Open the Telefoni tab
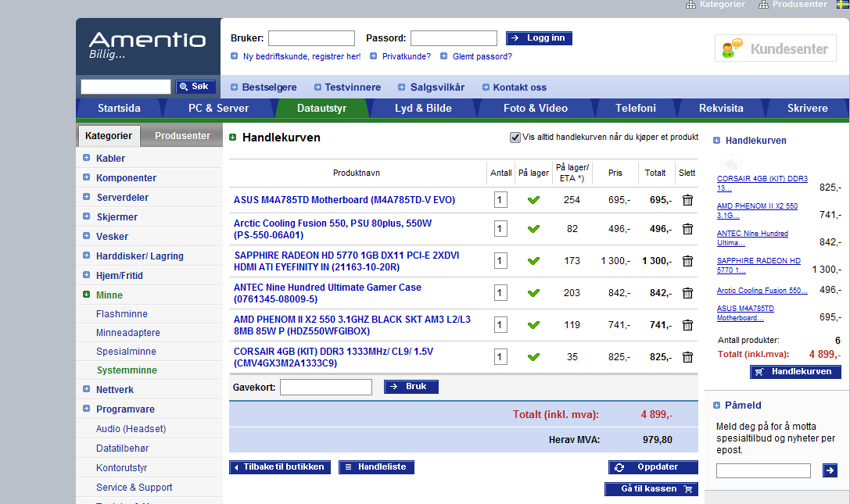 click(x=635, y=109)
